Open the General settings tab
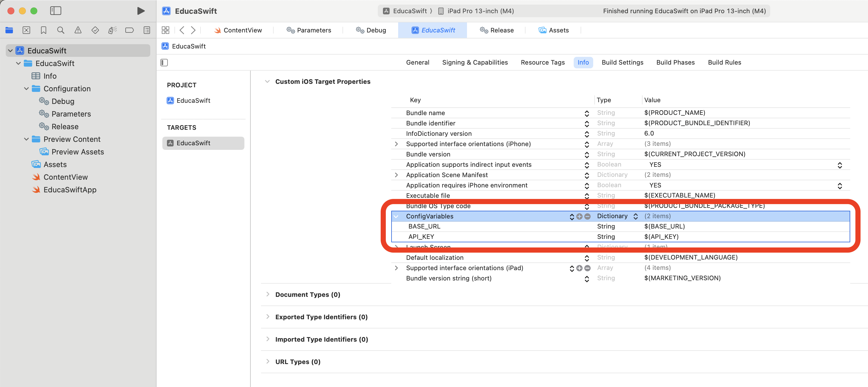868x387 pixels. (x=417, y=62)
